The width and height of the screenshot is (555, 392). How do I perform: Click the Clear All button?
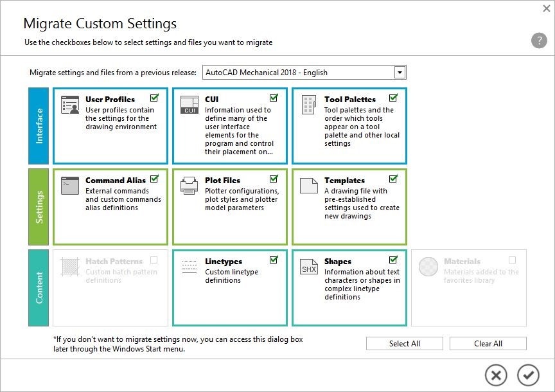[488, 343]
